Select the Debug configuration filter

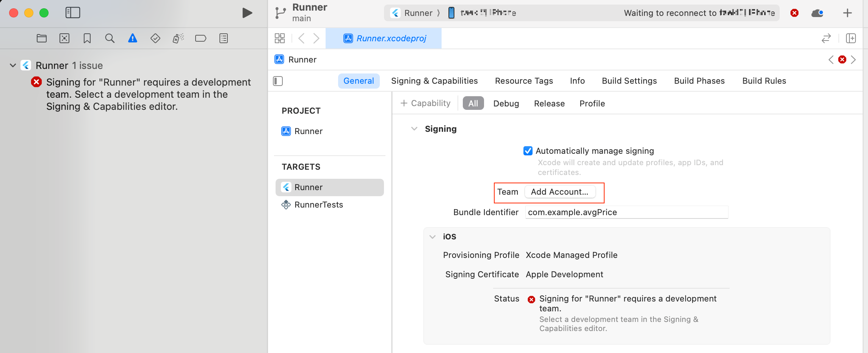(506, 103)
